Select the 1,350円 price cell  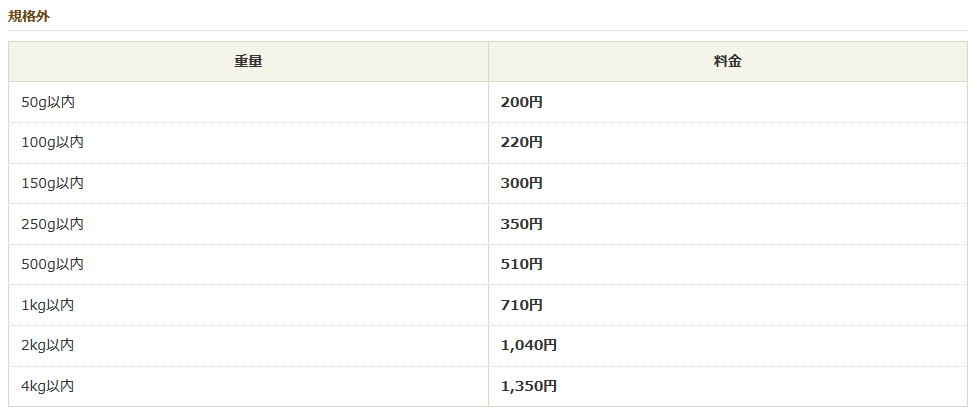point(528,386)
